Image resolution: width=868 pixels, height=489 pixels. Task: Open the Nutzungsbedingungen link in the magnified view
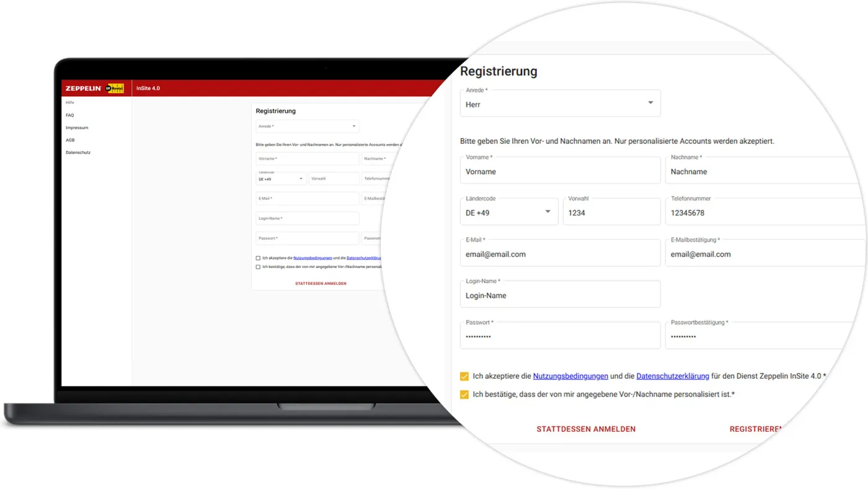pyautogui.click(x=570, y=376)
